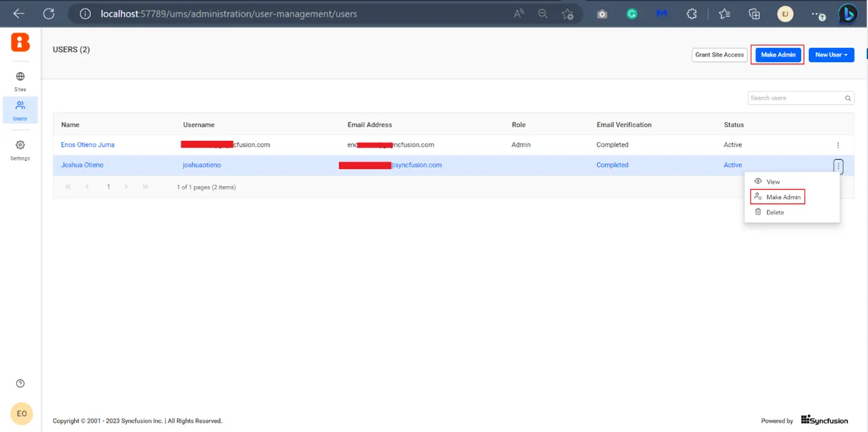Sort by the Username column header
Screen dimensions: 868x432
point(199,125)
